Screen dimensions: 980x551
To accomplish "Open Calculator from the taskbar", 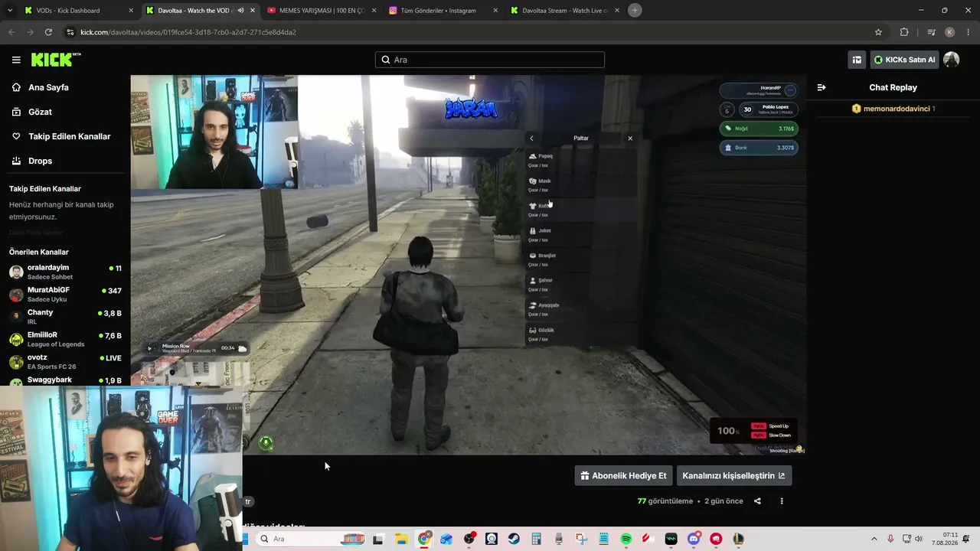I will tap(536, 539).
